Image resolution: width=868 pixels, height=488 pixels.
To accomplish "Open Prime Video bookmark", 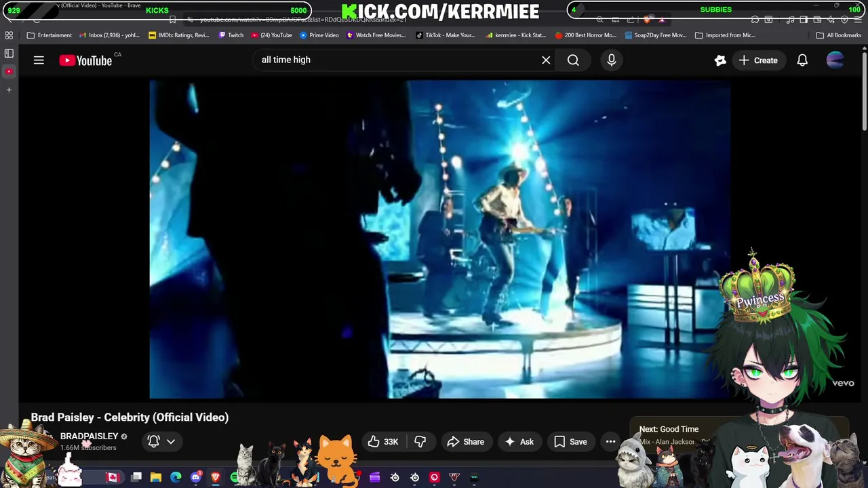I will [319, 35].
